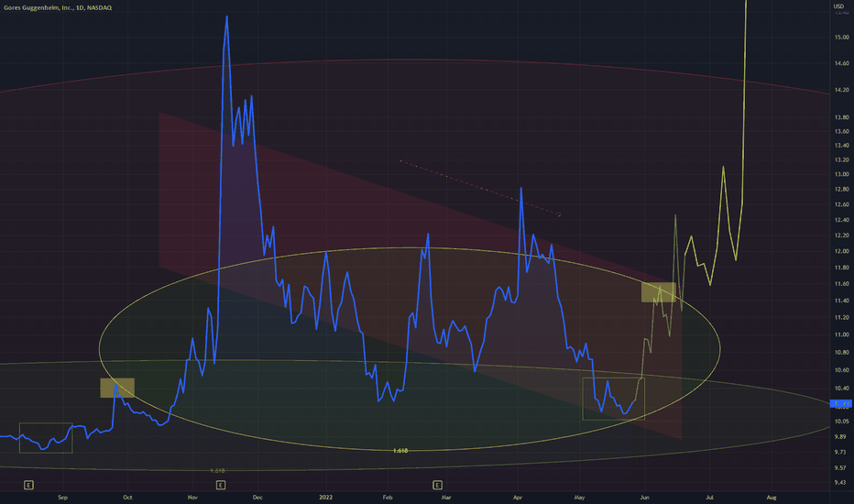This screenshot has width=854, height=504.
Task: Click the 11.60 price axis label
Action: 841,284
